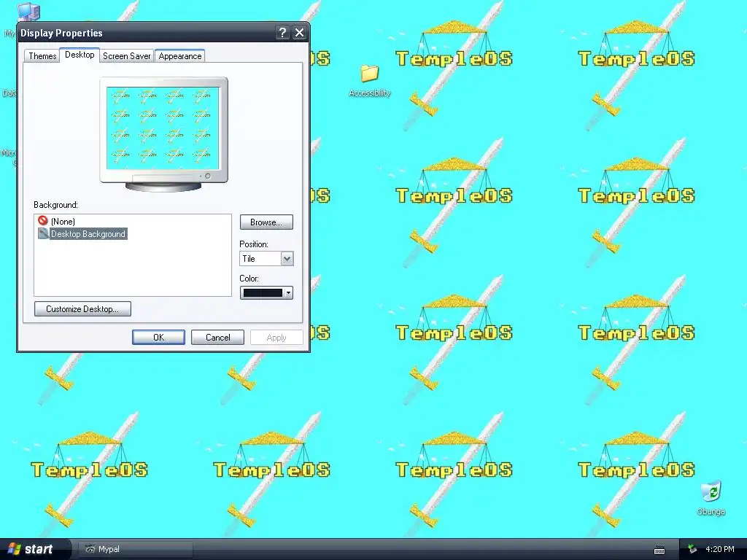Image resolution: width=747 pixels, height=560 pixels.
Task: Switch to the Desktop tab
Action: pos(80,55)
